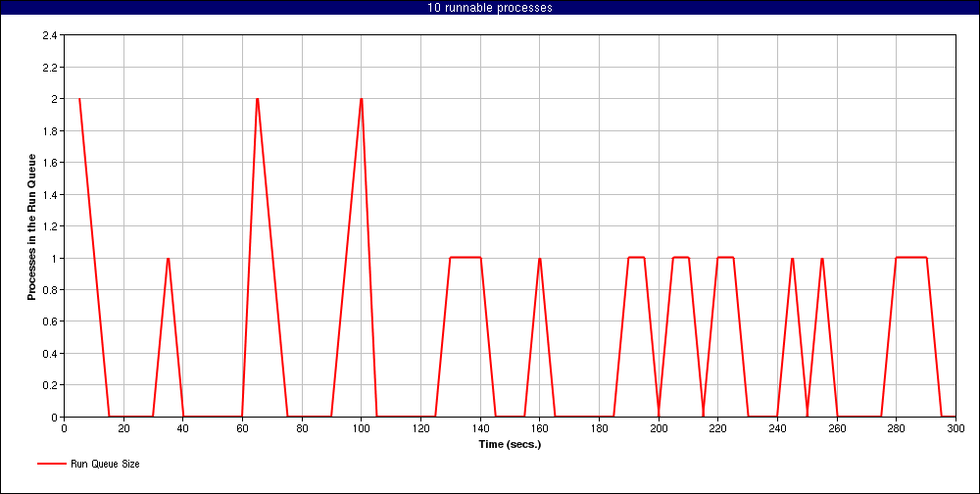Click the x-axis tick value 260
980x494 pixels.
(x=836, y=428)
